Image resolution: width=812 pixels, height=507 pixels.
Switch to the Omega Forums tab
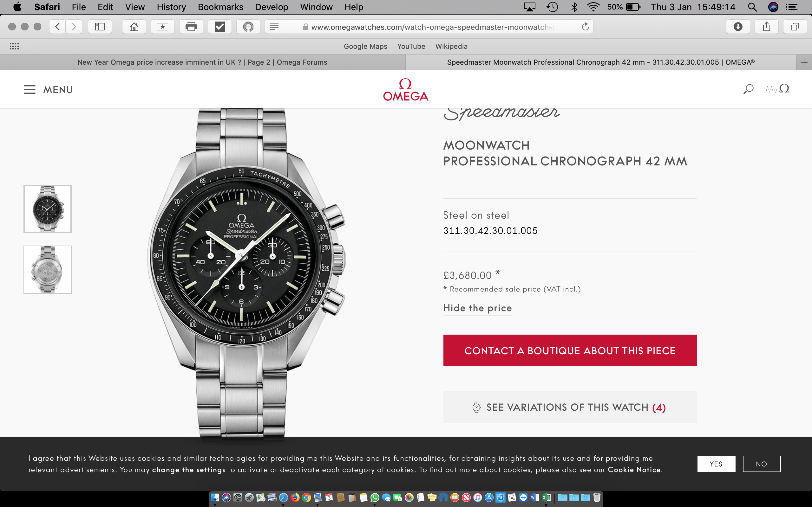coord(202,62)
